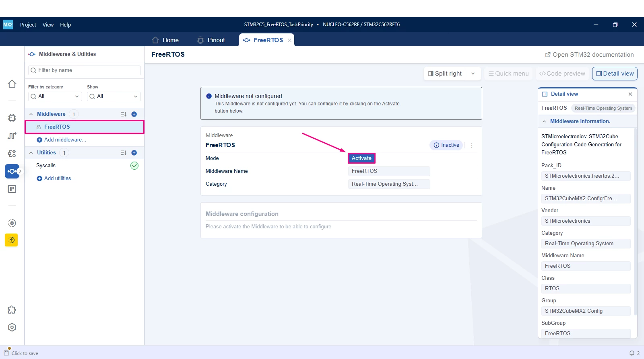Viewport: 644px width, 359px height.
Task: Switch to the Home tab
Action: point(165,40)
